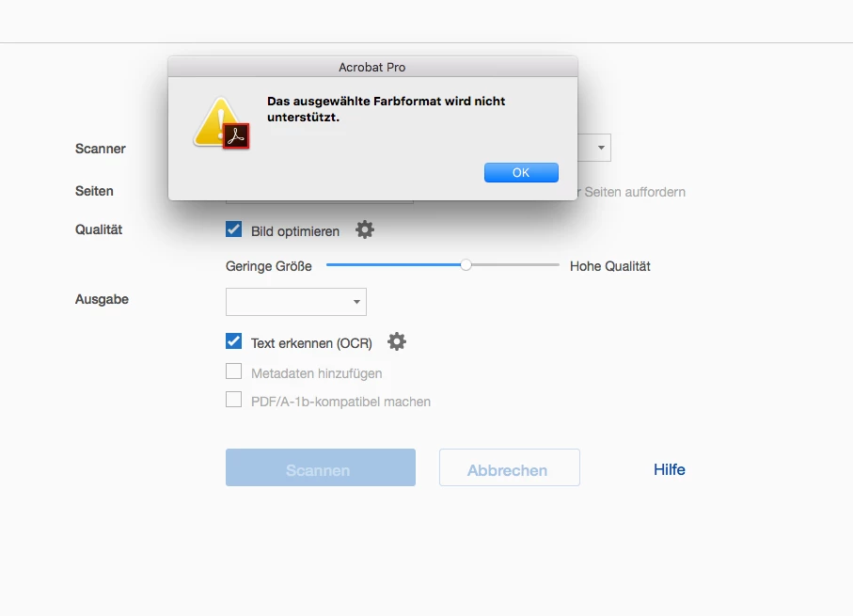Image resolution: width=853 pixels, height=616 pixels.
Task: Open the Scanner dropdown arrow
Action: (x=601, y=148)
